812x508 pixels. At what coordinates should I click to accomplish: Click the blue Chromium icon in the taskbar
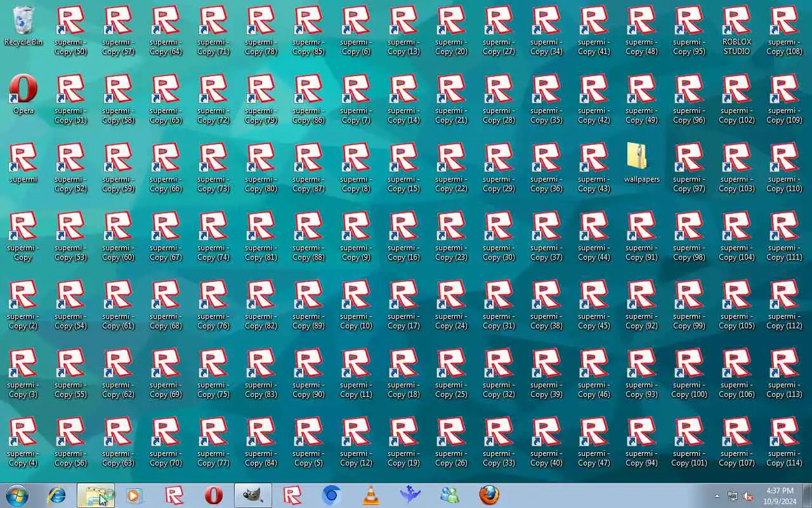pyautogui.click(x=331, y=495)
